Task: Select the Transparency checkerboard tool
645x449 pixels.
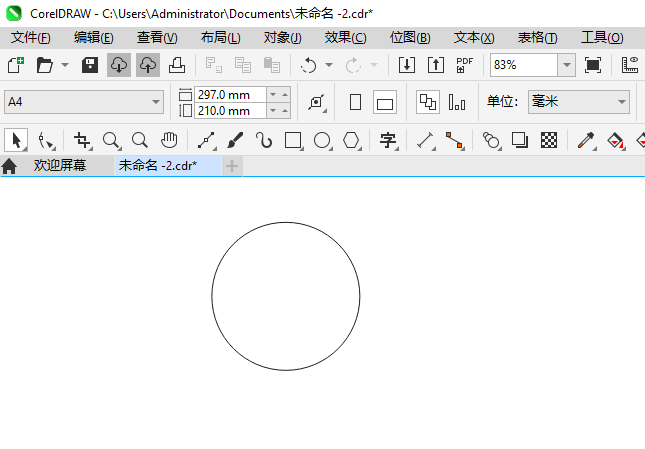Action: (549, 141)
